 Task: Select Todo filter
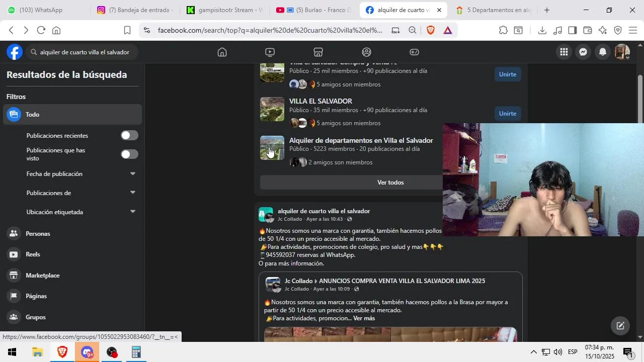click(72, 115)
